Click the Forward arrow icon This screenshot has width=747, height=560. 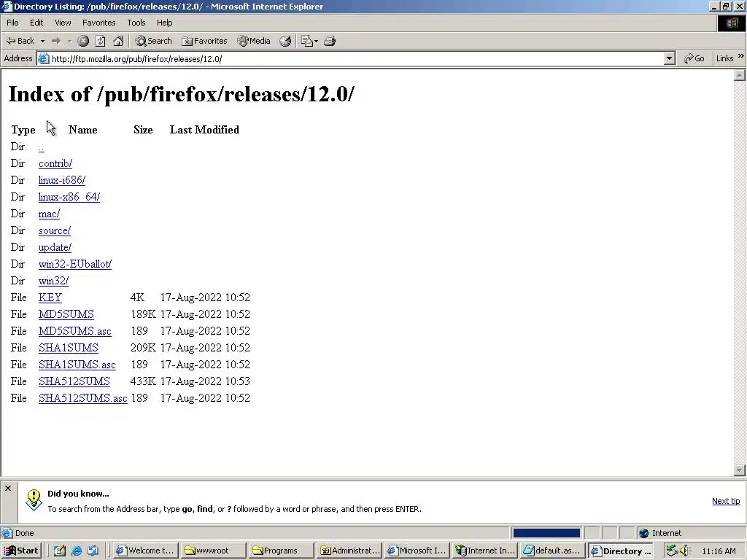pyautogui.click(x=56, y=41)
